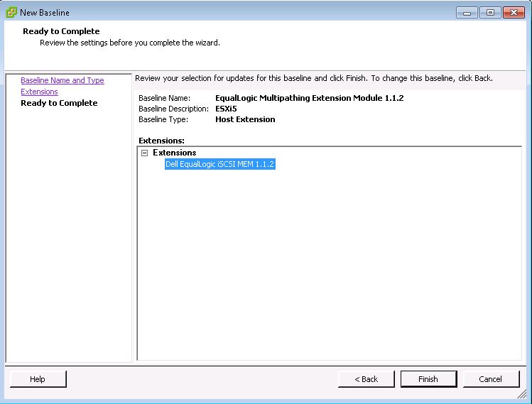The width and height of the screenshot is (532, 404).
Task: Open Help for this wizard
Action: tap(38, 379)
